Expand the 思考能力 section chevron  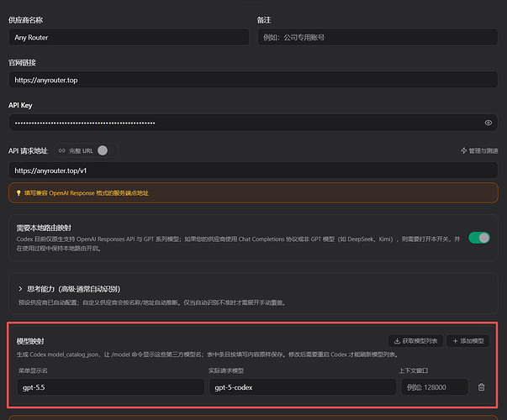coord(20,289)
